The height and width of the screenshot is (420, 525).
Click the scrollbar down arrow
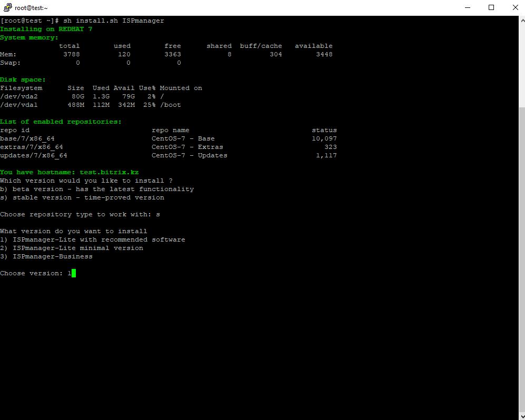click(522, 416)
